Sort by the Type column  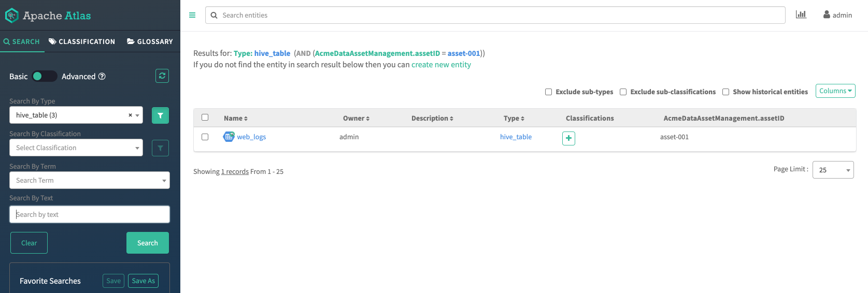point(514,118)
